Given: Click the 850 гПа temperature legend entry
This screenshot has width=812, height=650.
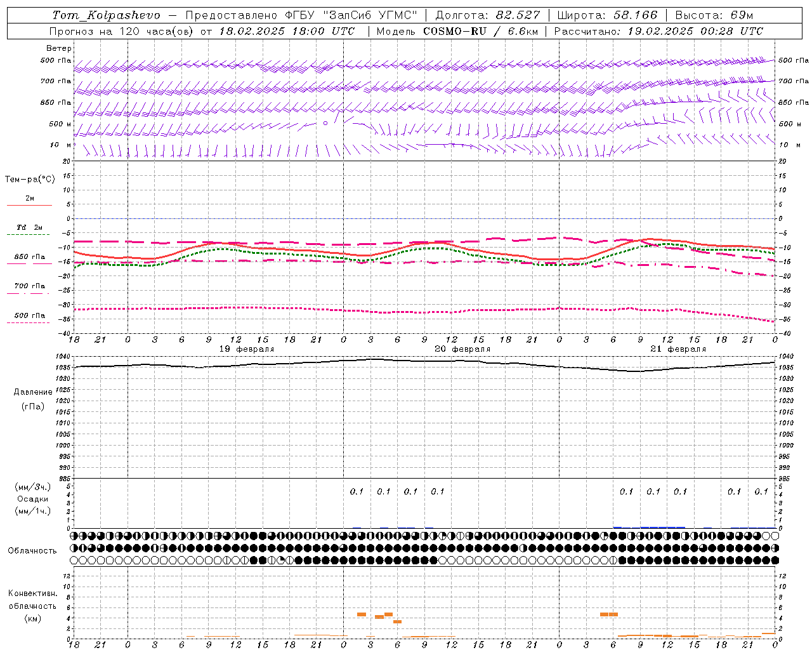Looking at the screenshot, I should coord(30,257).
